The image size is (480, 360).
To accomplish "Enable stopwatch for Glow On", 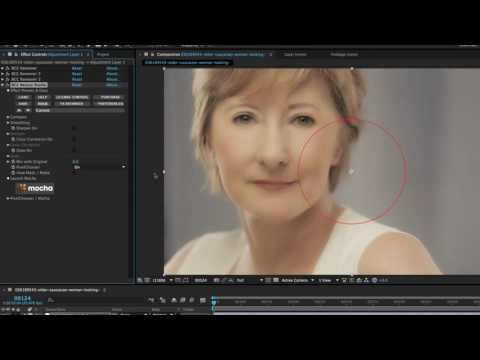I will pos(13,150).
